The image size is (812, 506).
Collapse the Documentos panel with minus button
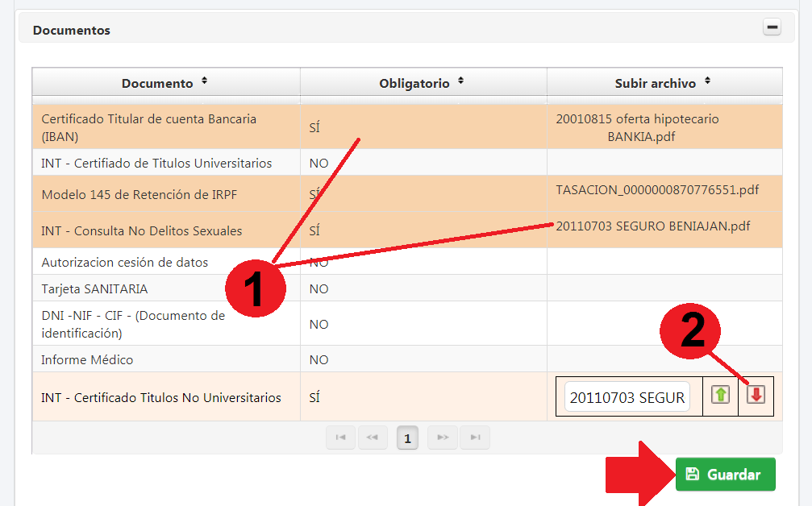(x=772, y=28)
